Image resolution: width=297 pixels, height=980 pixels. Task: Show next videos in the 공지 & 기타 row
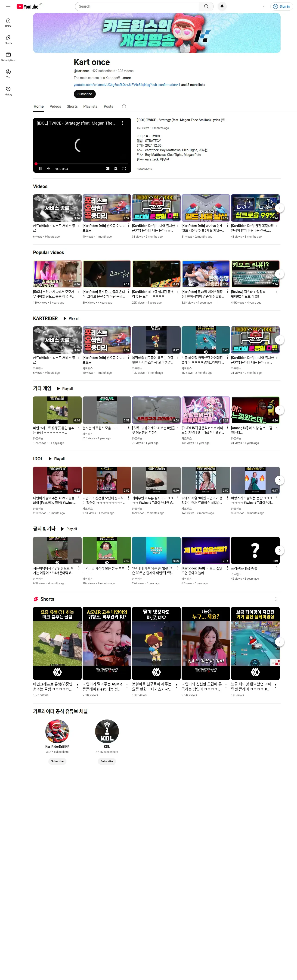tap(279, 550)
